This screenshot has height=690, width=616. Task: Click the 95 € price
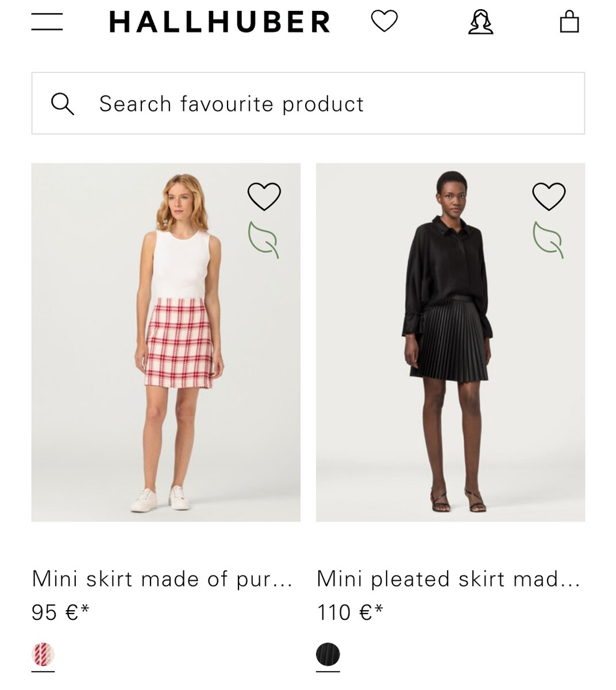click(x=55, y=612)
